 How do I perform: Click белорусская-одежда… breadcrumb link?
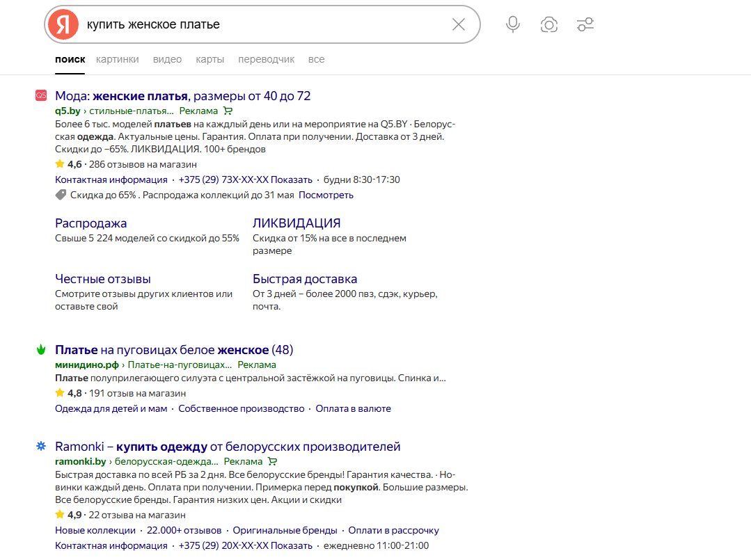tap(166, 461)
